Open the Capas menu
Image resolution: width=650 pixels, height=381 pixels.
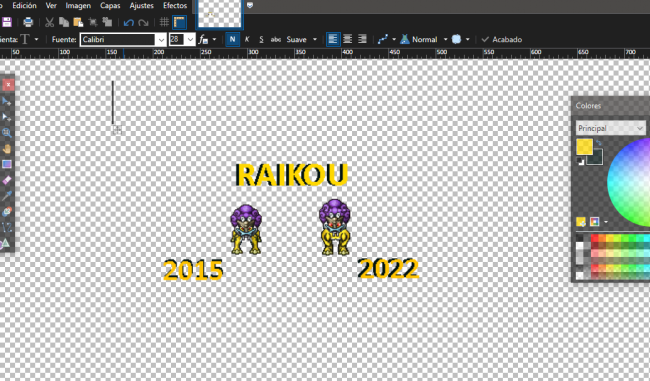110,6
